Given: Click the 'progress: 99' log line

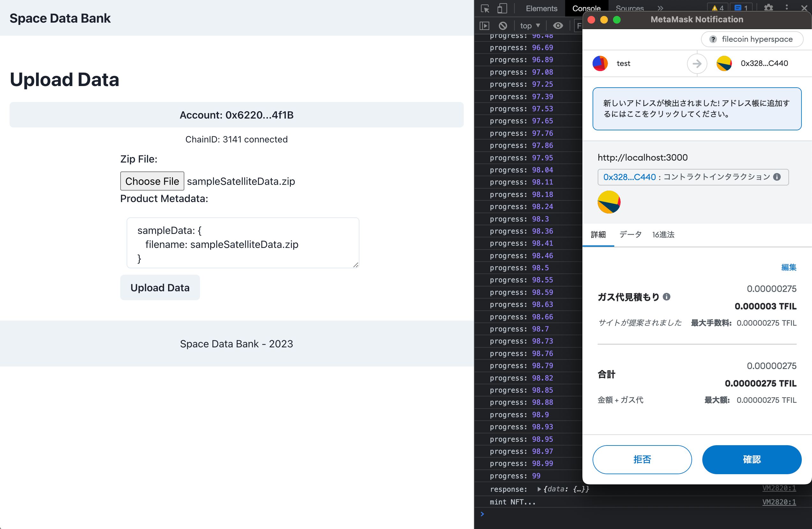Looking at the screenshot, I should [x=515, y=476].
